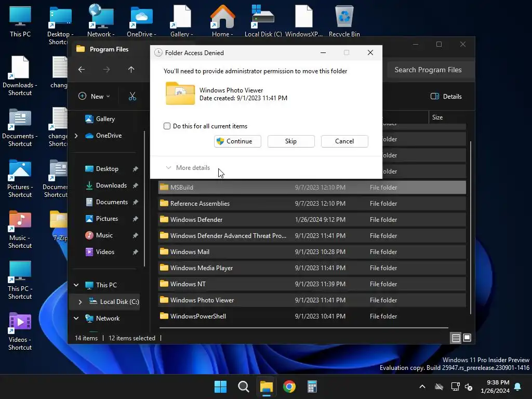Screen dimensions: 532x399
Task: Switch to details list view icon
Action: [x=456, y=338]
